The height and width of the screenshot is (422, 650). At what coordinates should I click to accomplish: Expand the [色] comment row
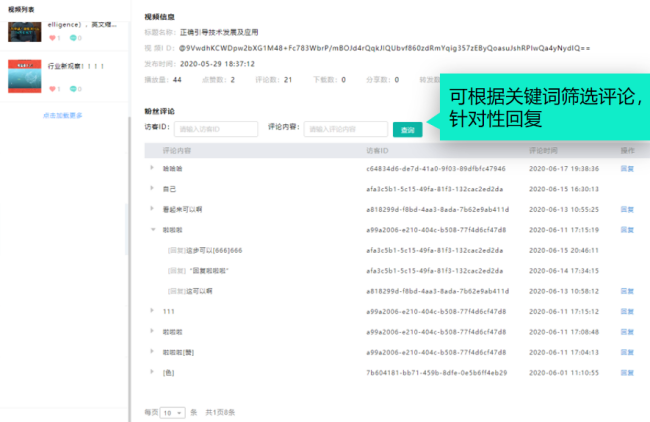[152, 372]
